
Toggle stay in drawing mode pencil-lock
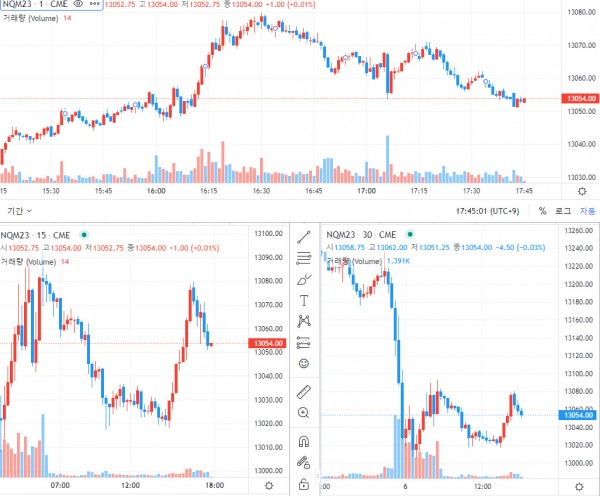tap(304, 462)
